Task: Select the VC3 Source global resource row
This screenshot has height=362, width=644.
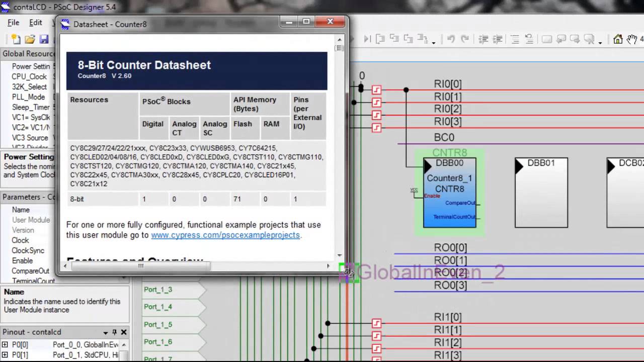Action: 29,138
